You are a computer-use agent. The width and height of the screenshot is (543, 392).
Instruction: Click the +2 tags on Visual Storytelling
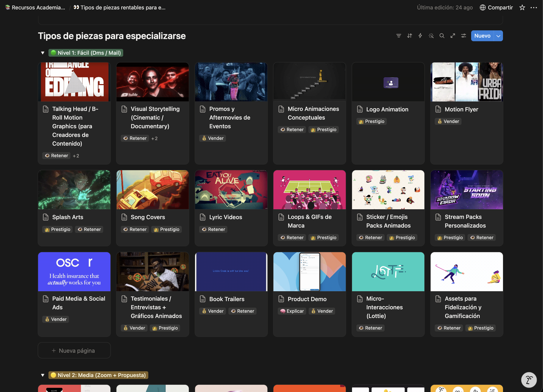[x=154, y=138]
